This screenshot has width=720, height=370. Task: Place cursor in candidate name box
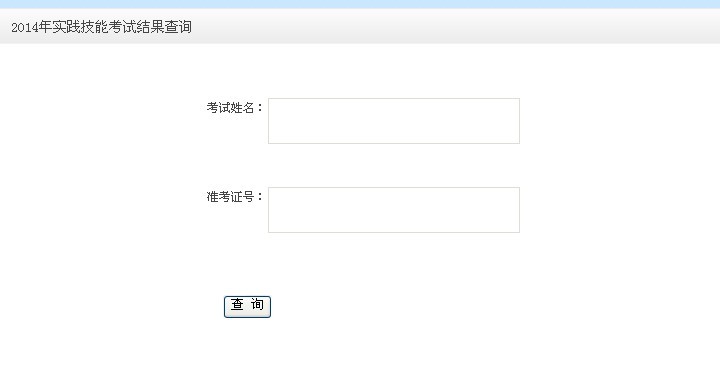(x=394, y=121)
